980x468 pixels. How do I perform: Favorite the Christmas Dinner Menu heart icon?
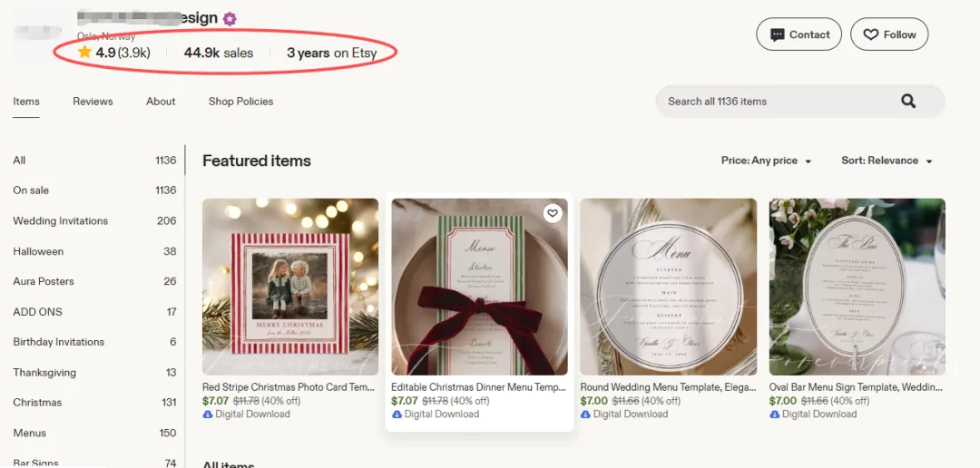click(x=552, y=214)
